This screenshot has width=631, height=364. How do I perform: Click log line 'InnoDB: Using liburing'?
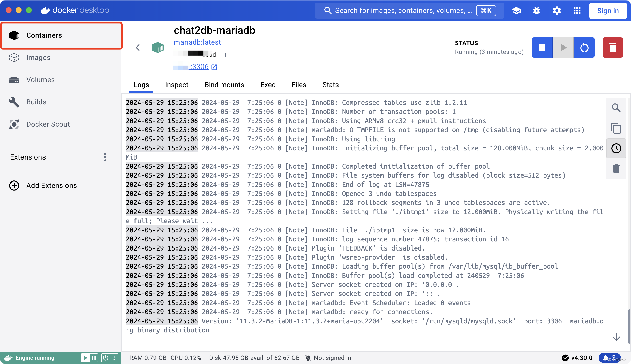353,139
